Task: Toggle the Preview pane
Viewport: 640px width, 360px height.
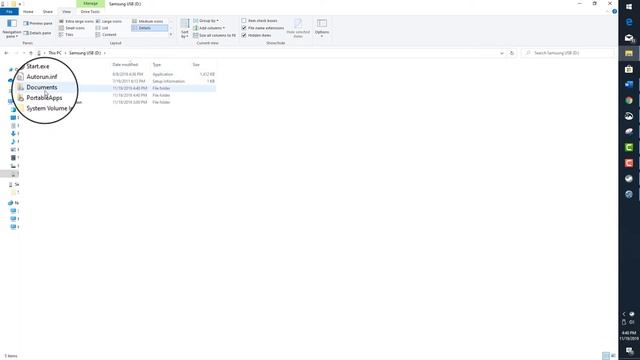Action: [38, 23]
